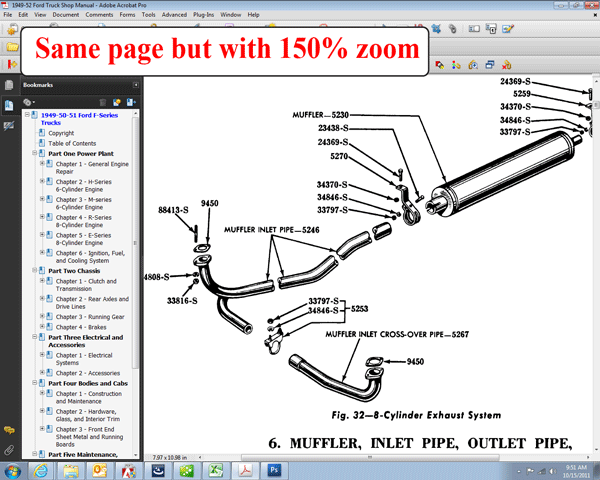Expand Chapter 4 - R-Series 8-Cylinder Engine
This screenshot has width=600, height=480.
click(42, 217)
